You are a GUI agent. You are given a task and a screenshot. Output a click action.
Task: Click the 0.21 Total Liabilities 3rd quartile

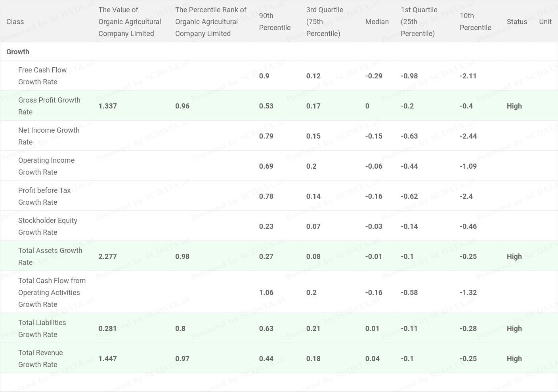(x=313, y=329)
